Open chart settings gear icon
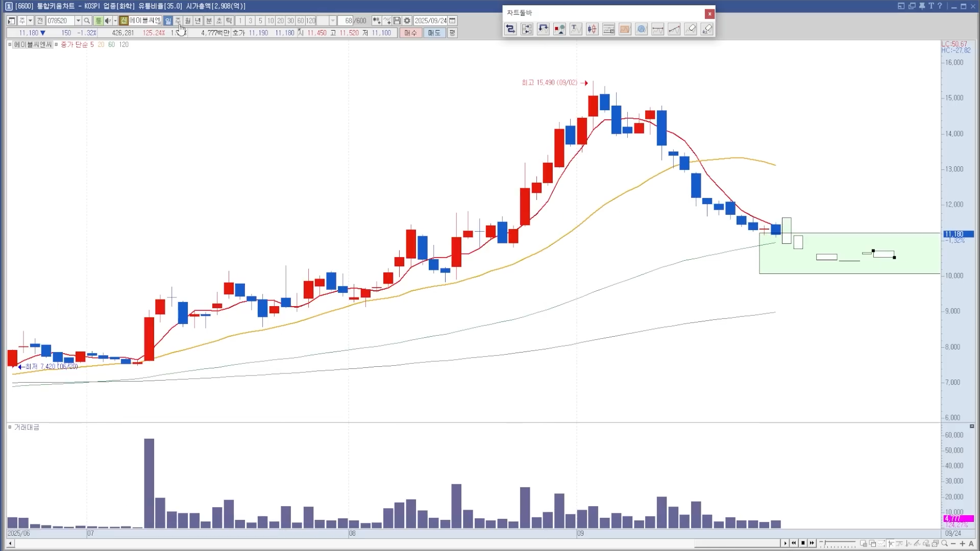The width and height of the screenshot is (980, 551). pos(407,21)
